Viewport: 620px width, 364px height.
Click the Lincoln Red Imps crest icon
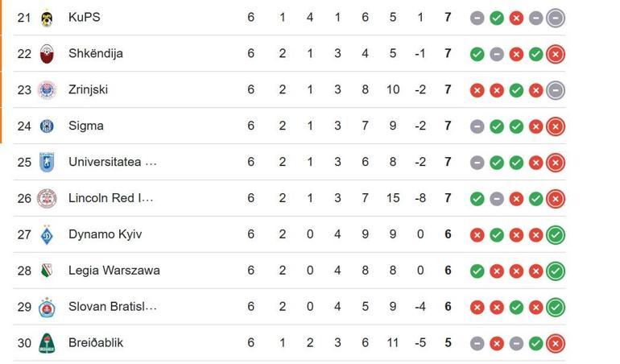(x=47, y=198)
